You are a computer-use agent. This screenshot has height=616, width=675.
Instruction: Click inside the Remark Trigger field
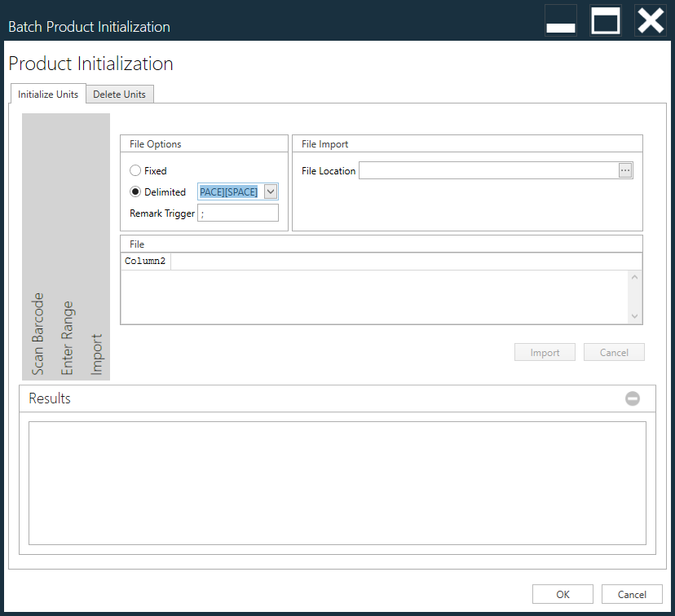point(237,213)
